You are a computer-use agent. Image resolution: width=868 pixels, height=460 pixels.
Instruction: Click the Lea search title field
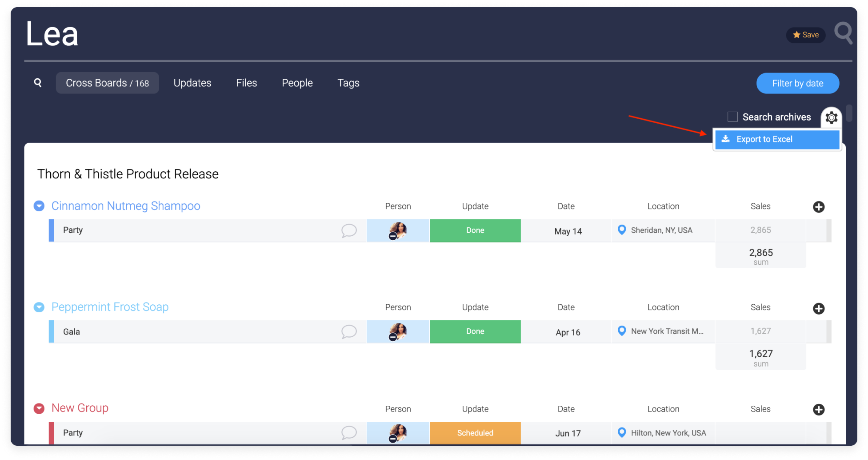tap(52, 34)
